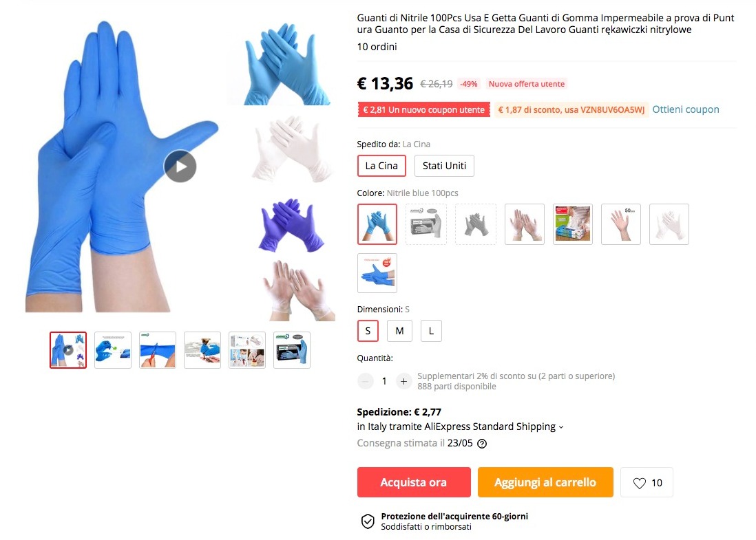Select La Cina shipping origin

pyautogui.click(x=381, y=166)
